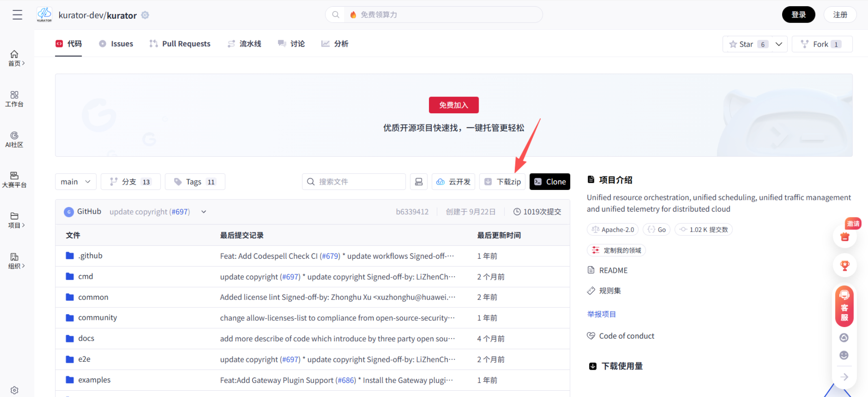Click the search magnifier icon in header

pyautogui.click(x=336, y=15)
